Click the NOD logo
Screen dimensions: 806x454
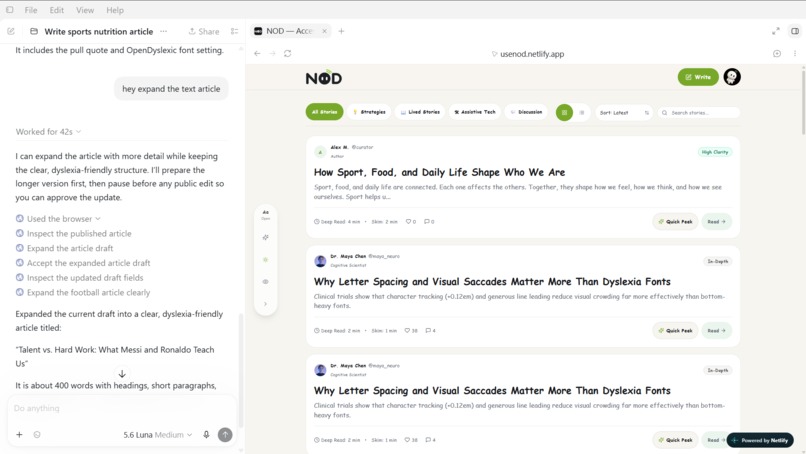tap(324, 78)
